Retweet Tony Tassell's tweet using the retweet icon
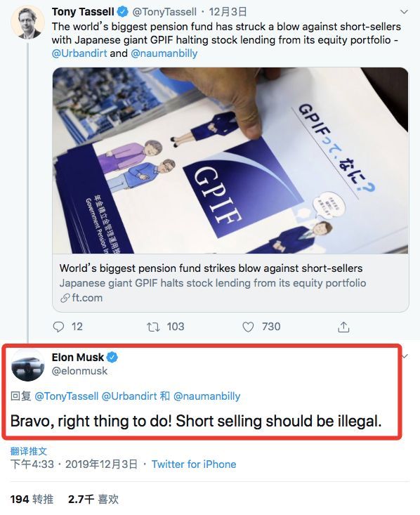 (153, 327)
